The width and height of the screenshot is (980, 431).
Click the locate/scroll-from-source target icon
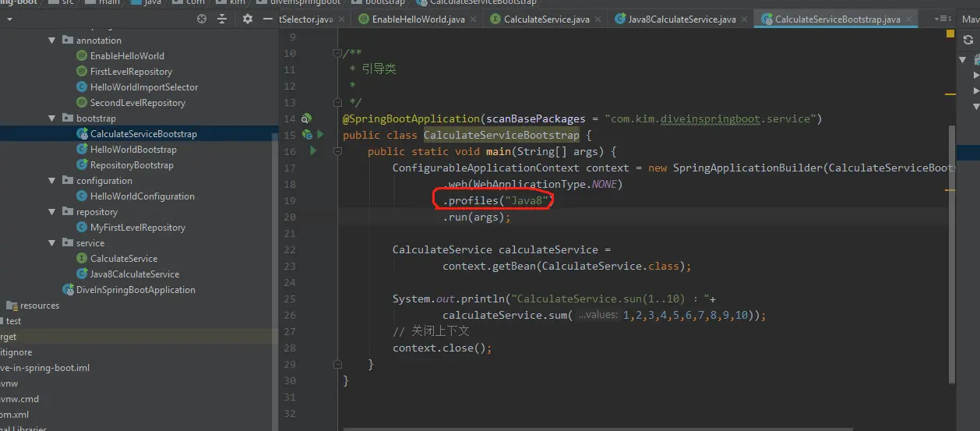click(x=201, y=19)
